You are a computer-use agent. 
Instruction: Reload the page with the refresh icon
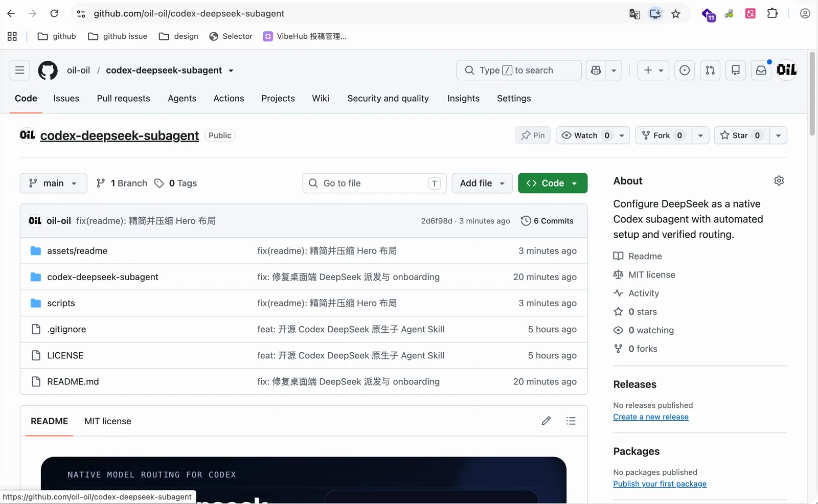(x=54, y=14)
